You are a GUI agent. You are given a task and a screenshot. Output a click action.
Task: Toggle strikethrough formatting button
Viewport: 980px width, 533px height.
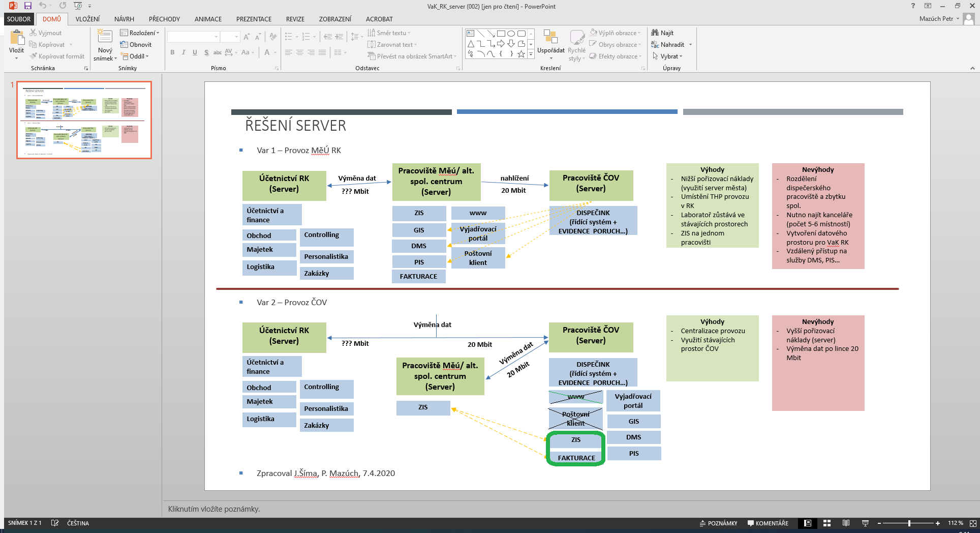click(x=217, y=52)
